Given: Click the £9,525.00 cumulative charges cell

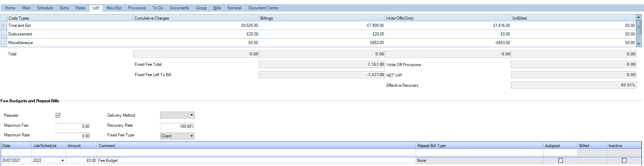Looking at the screenshot, I should (196, 25).
